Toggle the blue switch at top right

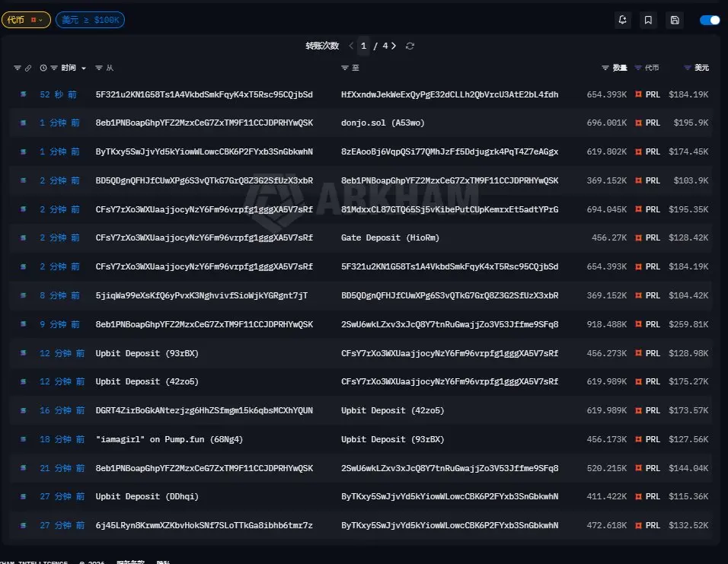(710, 20)
